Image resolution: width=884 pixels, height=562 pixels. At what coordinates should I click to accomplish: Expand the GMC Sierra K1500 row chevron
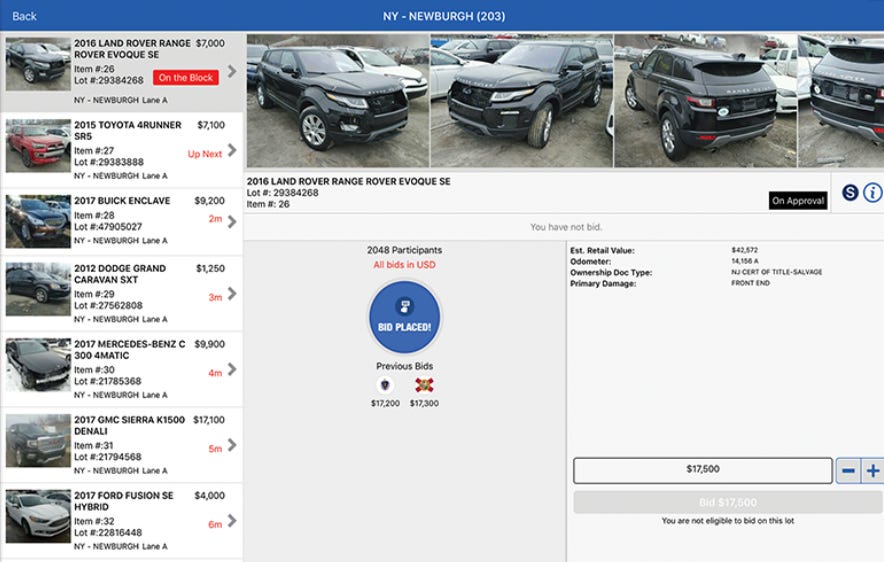232,445
